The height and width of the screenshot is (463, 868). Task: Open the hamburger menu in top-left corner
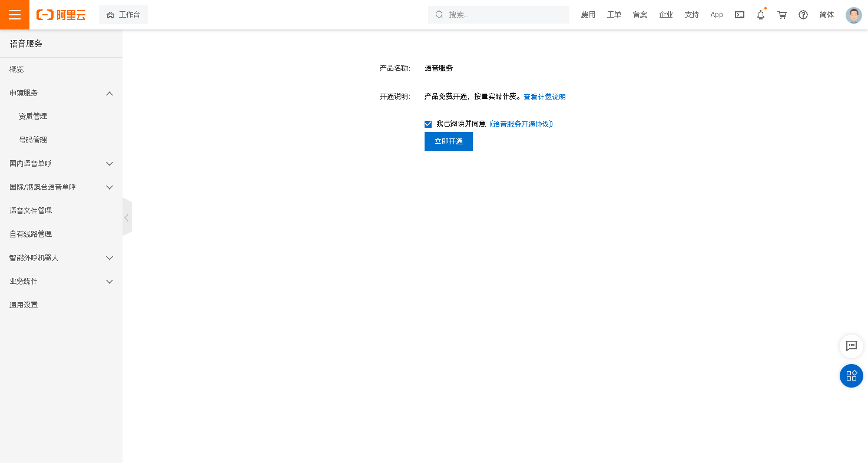pos(15,15)
